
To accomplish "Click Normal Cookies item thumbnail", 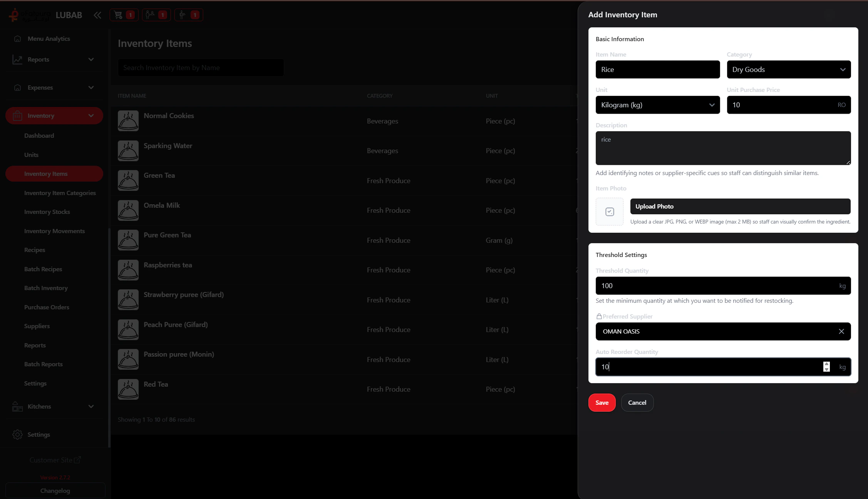I will click(x=128, y=121).
